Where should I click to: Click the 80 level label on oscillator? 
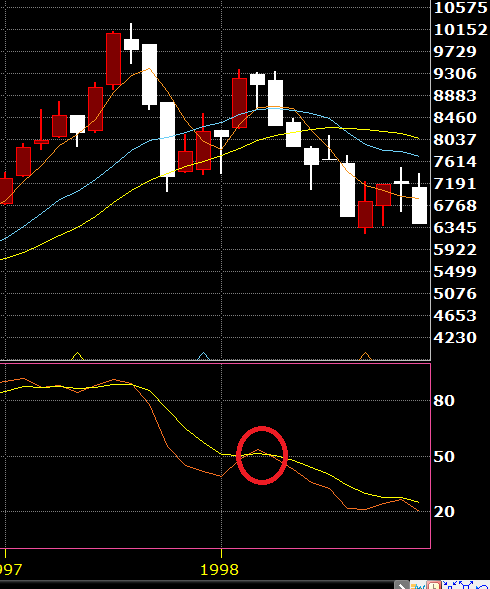tap(444, 400)
